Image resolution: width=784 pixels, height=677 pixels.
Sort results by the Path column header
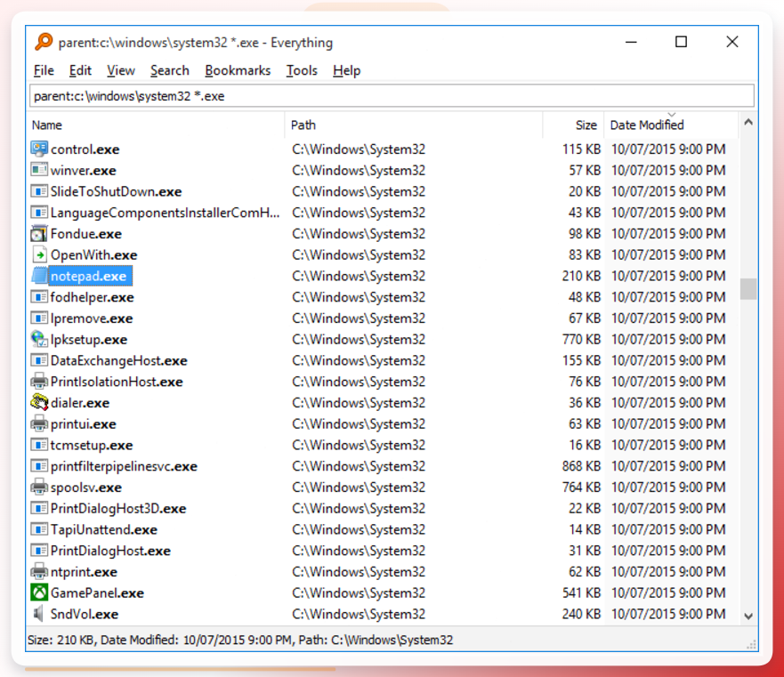point(414,125)
